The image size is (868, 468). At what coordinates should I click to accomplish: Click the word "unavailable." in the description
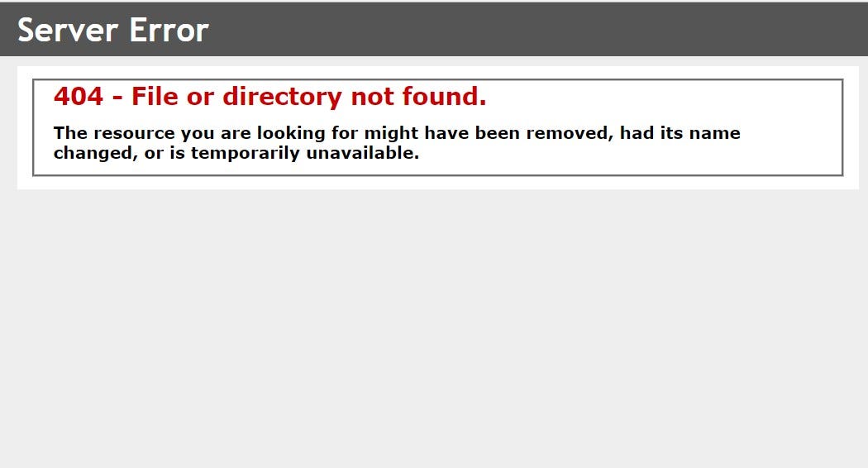pyautogui.click(x=363, y=153)
